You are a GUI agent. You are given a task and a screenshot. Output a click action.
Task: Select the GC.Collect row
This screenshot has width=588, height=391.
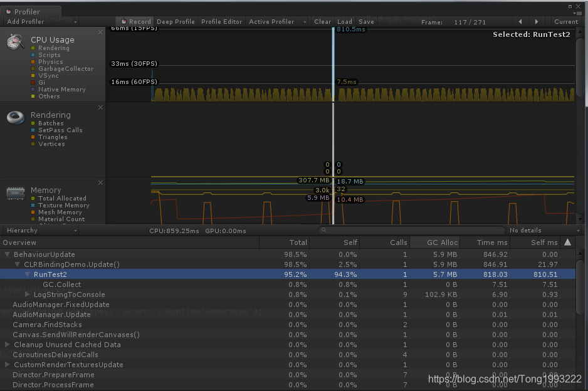[x=288, y=284]
